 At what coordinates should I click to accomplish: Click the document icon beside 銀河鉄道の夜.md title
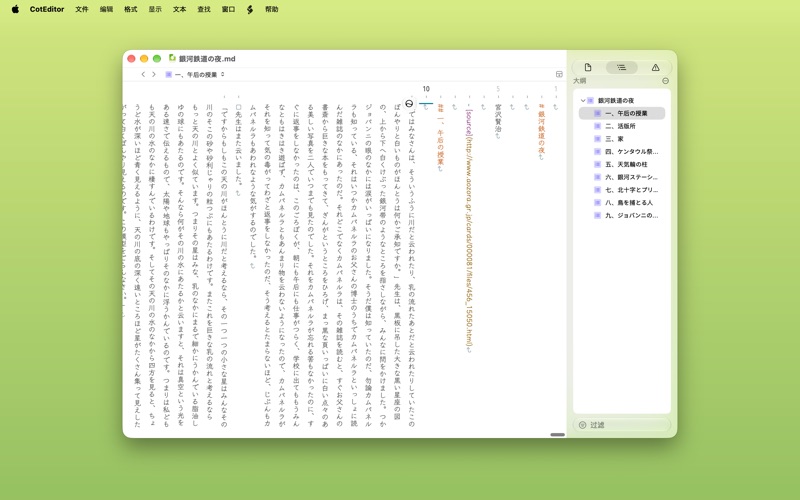coord(172,58)
